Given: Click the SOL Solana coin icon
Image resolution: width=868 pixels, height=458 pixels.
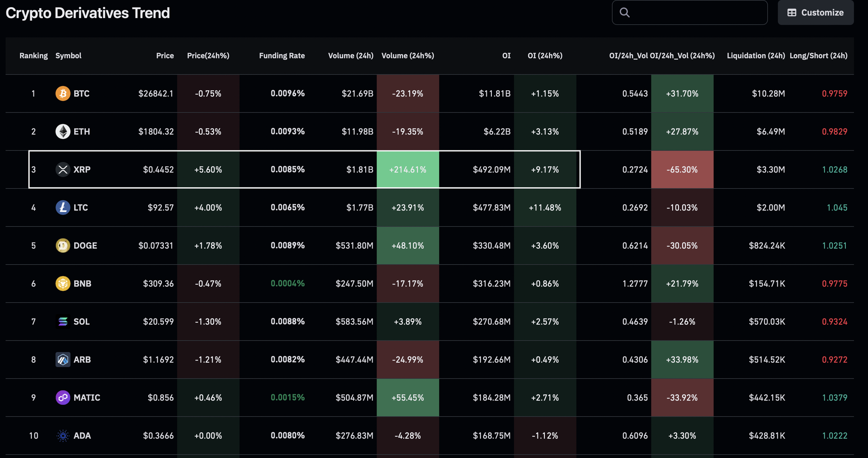Looking at the screenshot, I should pos(63,322).
